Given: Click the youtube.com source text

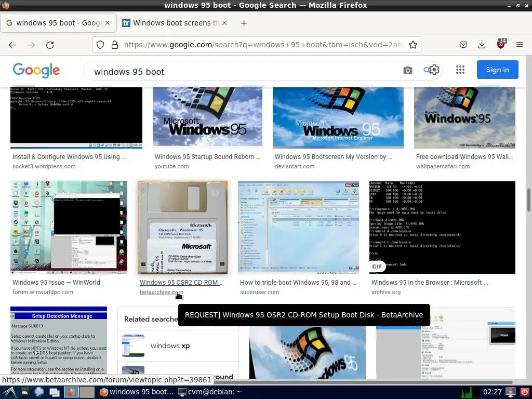Looking at the screenshot, I should [171, 166].
